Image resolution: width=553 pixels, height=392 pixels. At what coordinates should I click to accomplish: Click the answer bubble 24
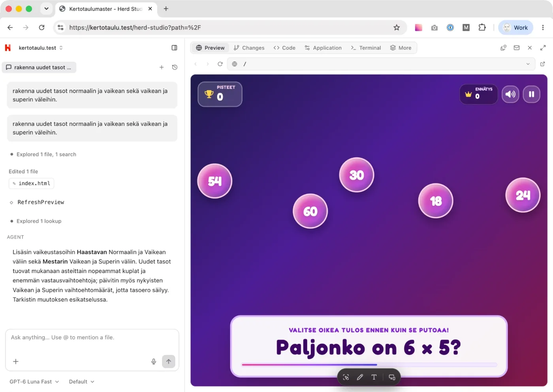[523, 195]
